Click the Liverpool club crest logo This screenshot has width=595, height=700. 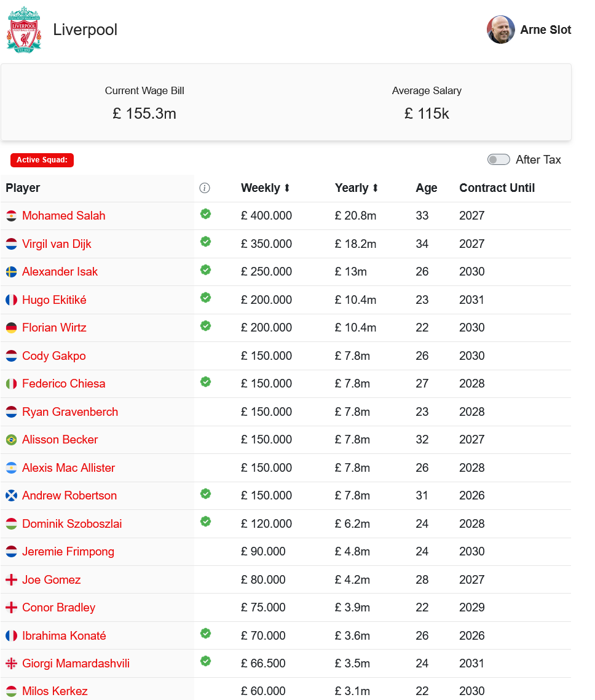[24, 30]
